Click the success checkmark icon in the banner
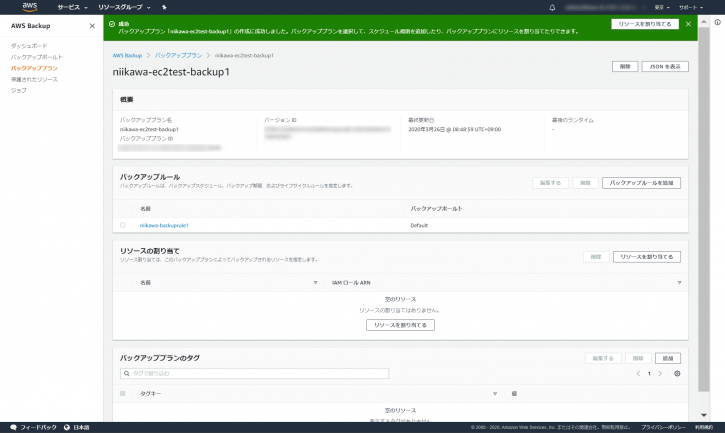Viewport: 725px width, 433px height. pyautogui.click(x=112, y=24)
